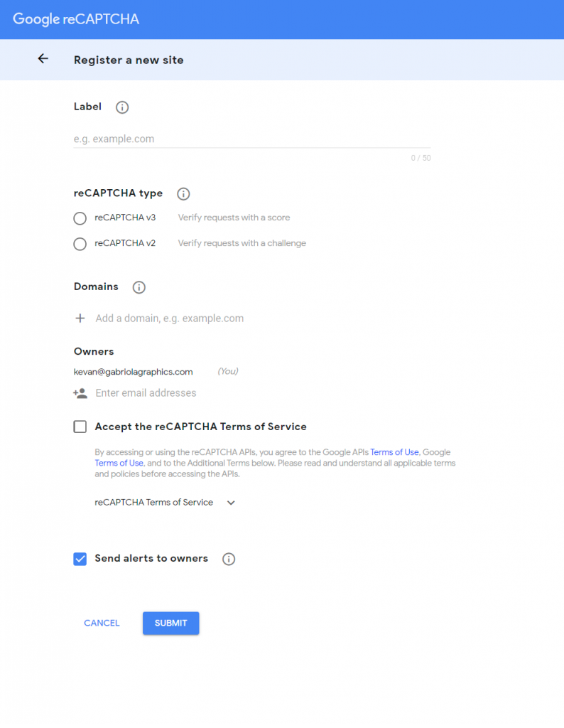
Task: Click the SUBMIT button
Action: tap(170, 623)
